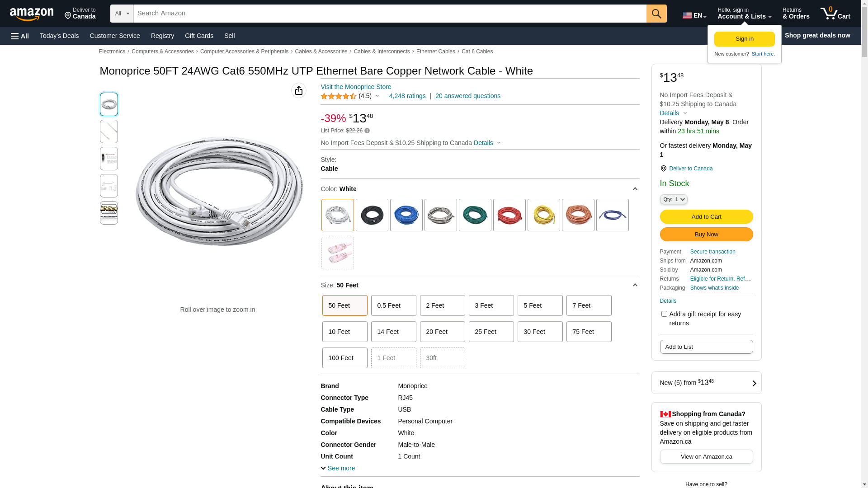The image size is (868, 488).
Task: Select the 25 Feet size option
Action: pos(491,332)
